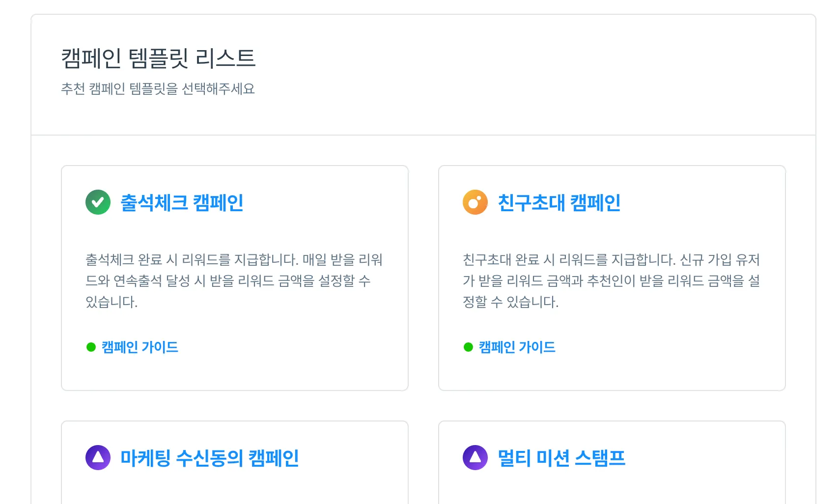Click green dot in the 출석체크 card
This screenshot has height=504, width=838.
[x=91, y=347]
